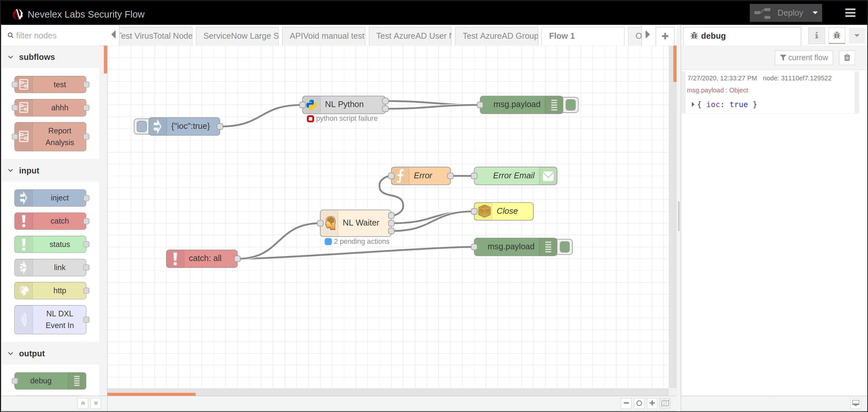Toggle the navigator map icon
Viewport: 868px width, 412px height.
pyautogui.click(x=665, y=403)
